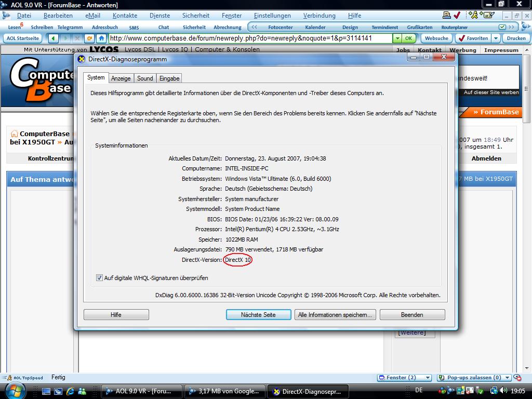
Task: Click the printer icon in AOL menu bar
Action: pos(446,15)
